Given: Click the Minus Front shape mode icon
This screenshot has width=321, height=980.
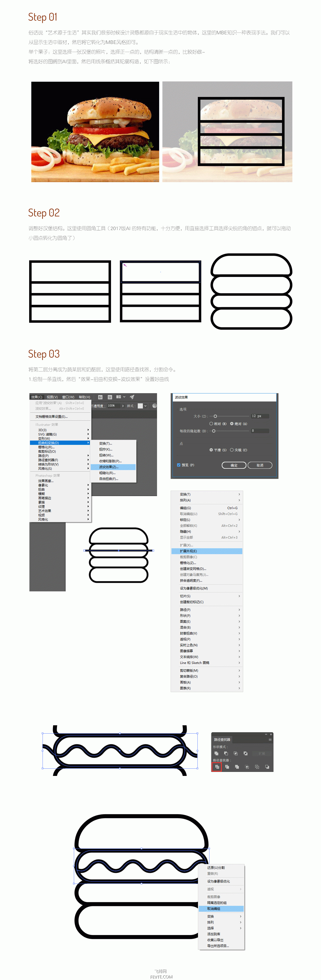Looking at the screenshot, I should point(226,753).
